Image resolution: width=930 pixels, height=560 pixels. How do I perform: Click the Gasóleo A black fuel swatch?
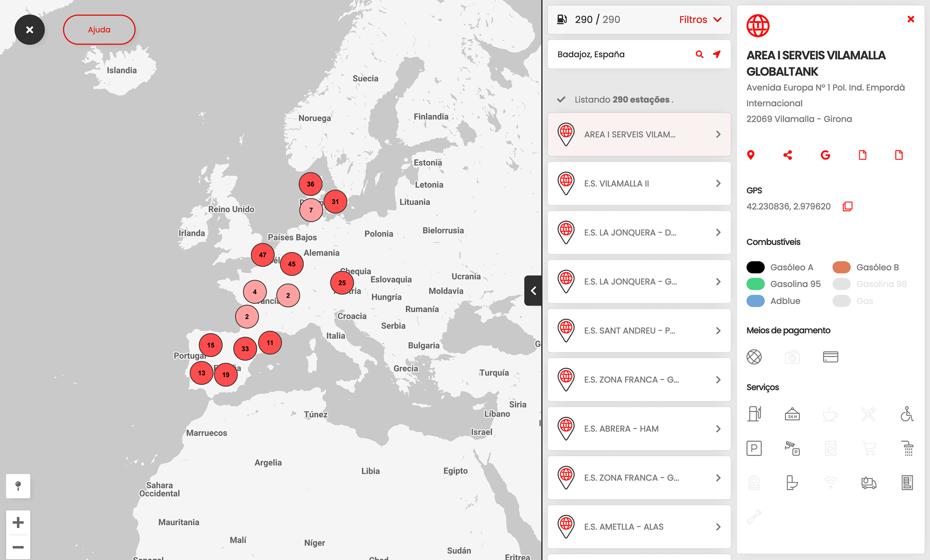pos(755,267)
